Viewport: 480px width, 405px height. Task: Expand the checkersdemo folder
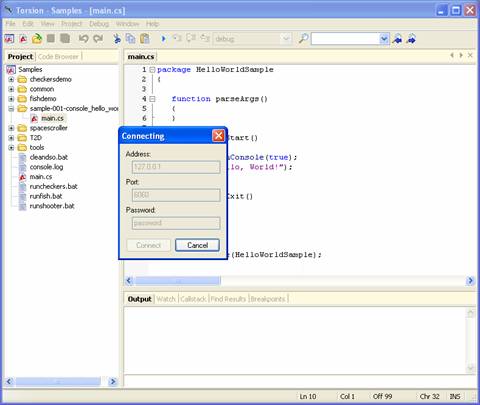(x=11, y=79)
